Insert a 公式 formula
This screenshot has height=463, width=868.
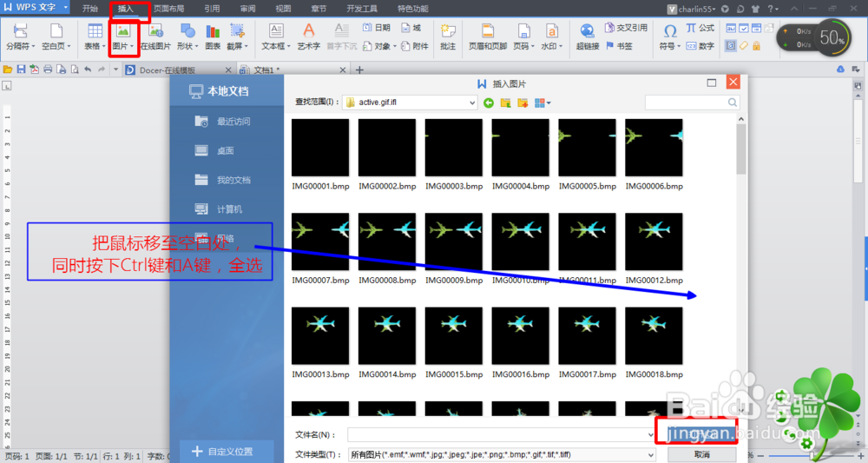point(700,27)
